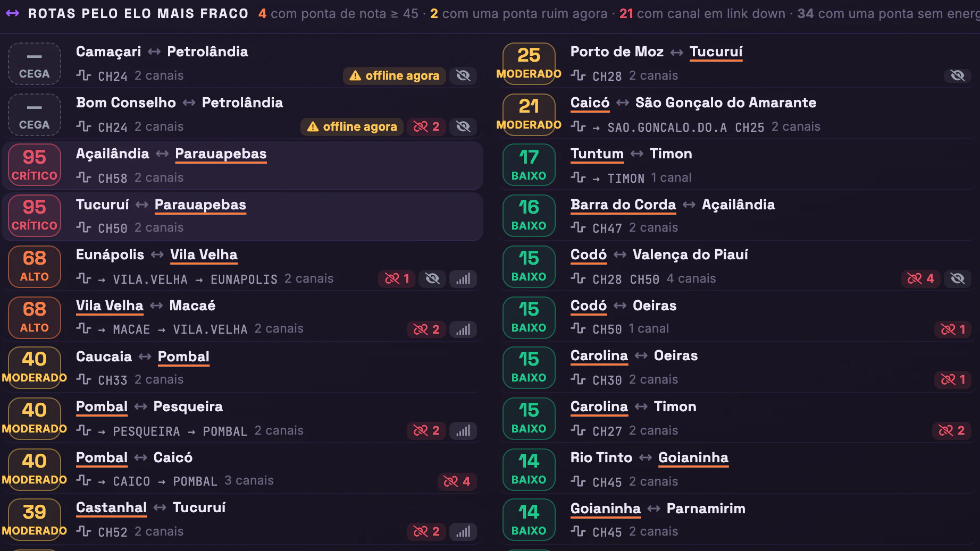Click signal bars icon on Castanhal Tucuruí row
980x551 pixels.
(463, 531)
